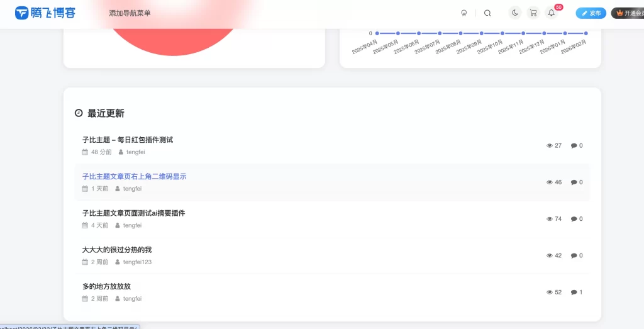Viewport: 644px width, 329px height.
Task: Click comment bubble icon on ai摘要插件 row
Action: (574, 219)
